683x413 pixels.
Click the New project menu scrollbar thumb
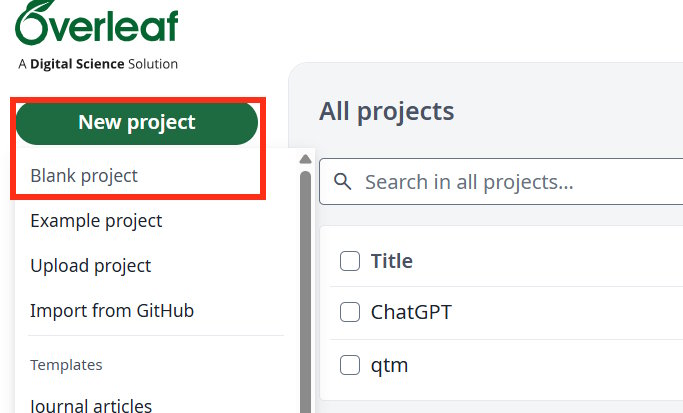click(x=305, y=290)
